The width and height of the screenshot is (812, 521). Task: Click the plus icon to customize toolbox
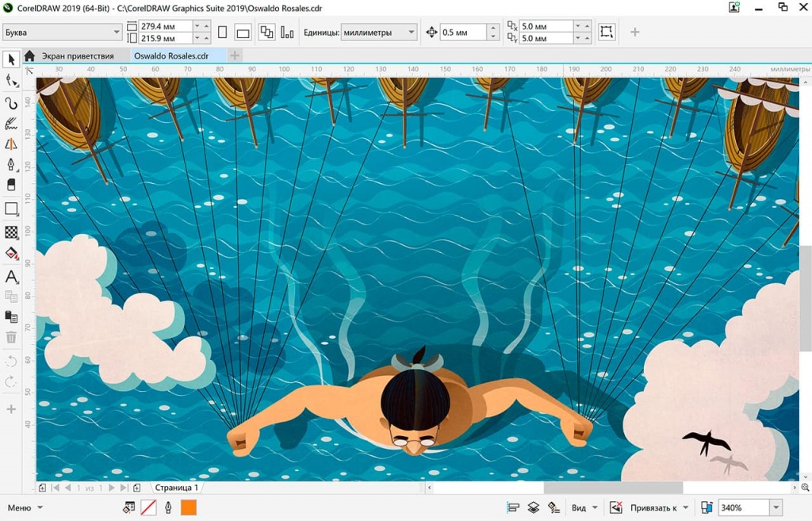tap(11, 409)
